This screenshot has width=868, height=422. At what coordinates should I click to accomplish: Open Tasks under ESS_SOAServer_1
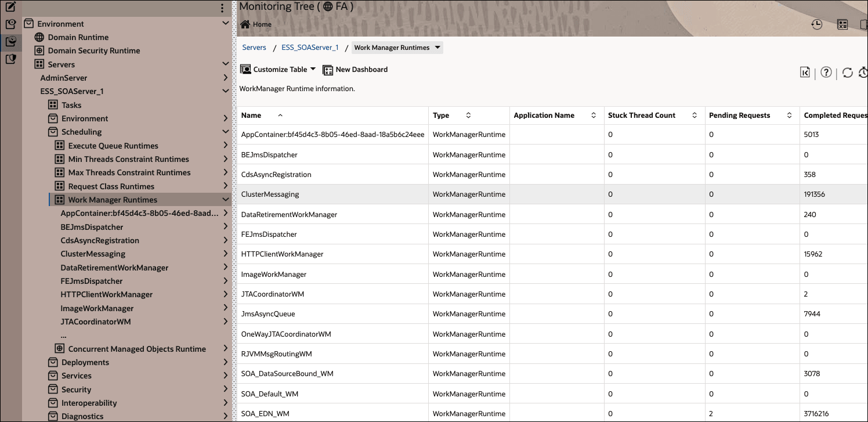coord(71,105)
